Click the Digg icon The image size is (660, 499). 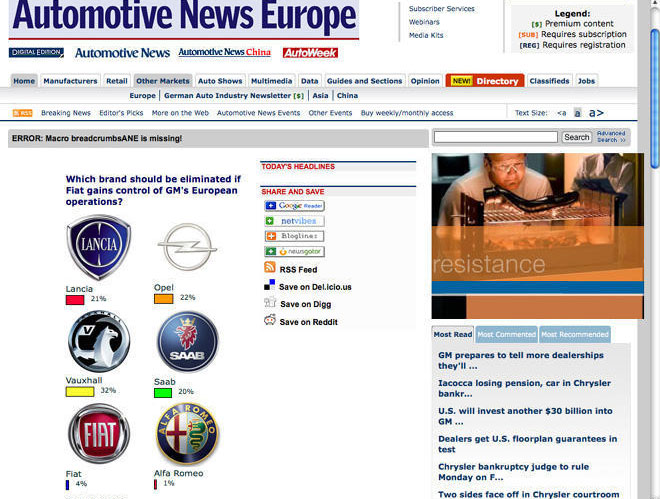point(270,302)
